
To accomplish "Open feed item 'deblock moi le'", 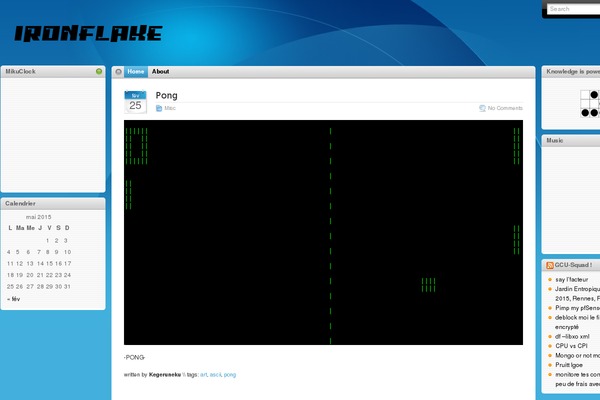I will click(x=577, y=322).
